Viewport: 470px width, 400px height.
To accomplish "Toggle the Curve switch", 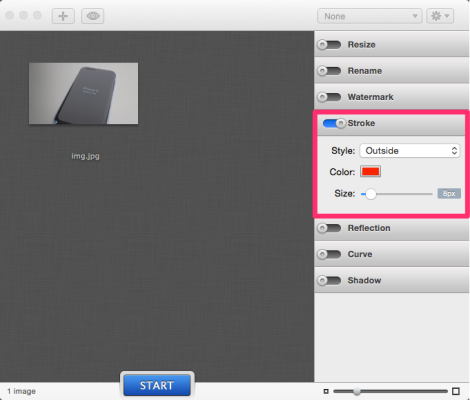I will coord(329,254).
